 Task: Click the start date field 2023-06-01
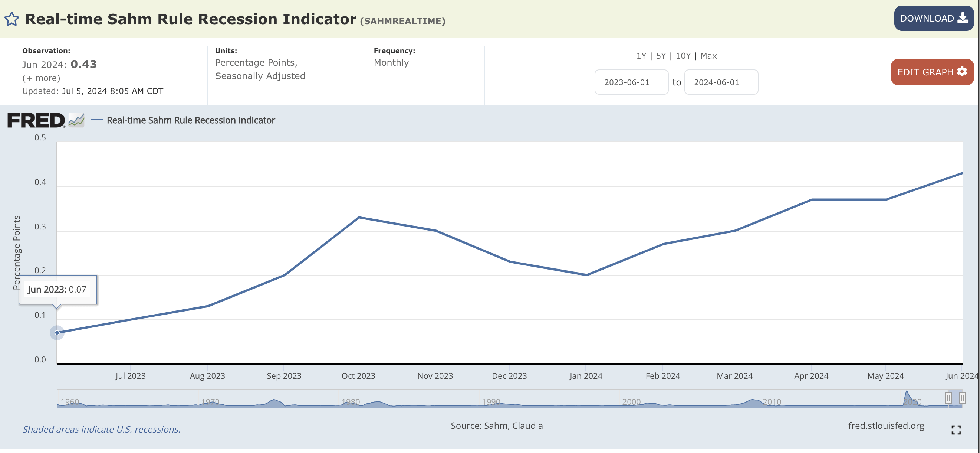(x=631, y=82)
